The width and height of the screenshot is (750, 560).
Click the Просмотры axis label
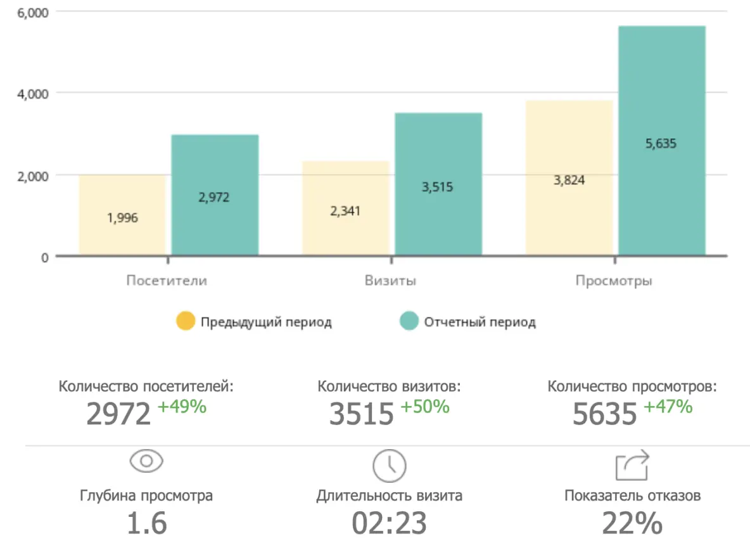(x=614, y=281)
